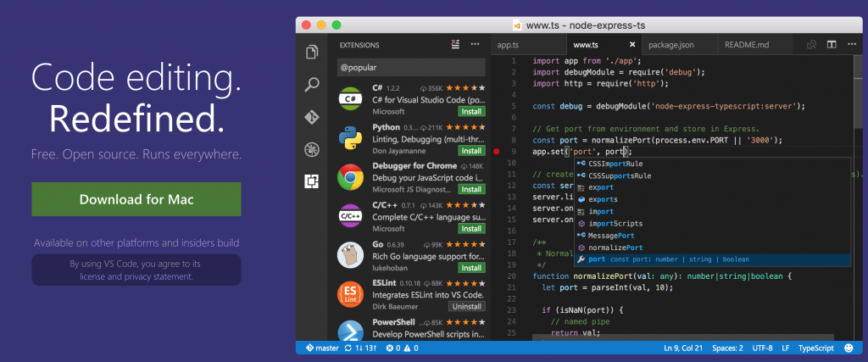Install the Python extension

(x=471, y=151)
